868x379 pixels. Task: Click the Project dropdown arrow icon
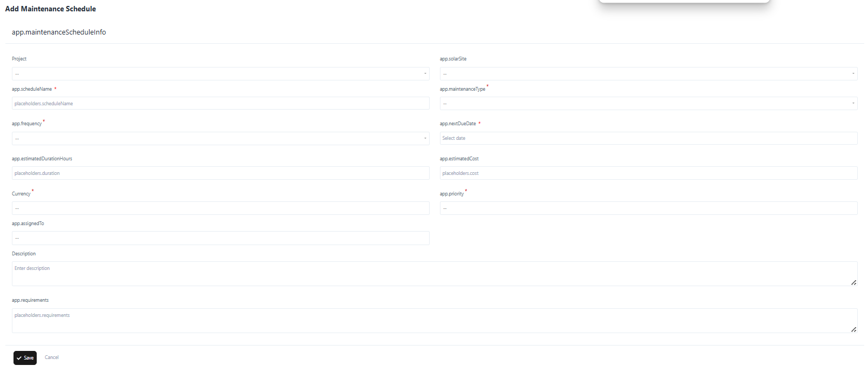(x=425, y=74)
